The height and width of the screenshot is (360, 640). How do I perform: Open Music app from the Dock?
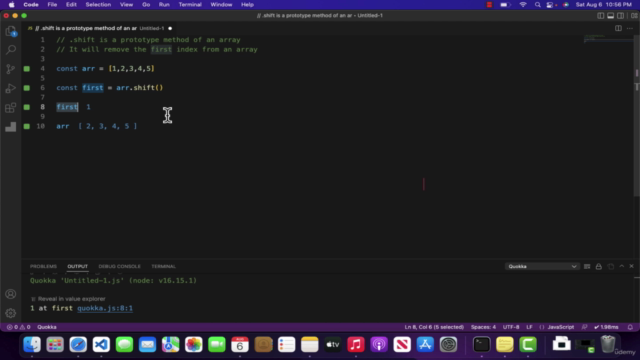point(356,344)
